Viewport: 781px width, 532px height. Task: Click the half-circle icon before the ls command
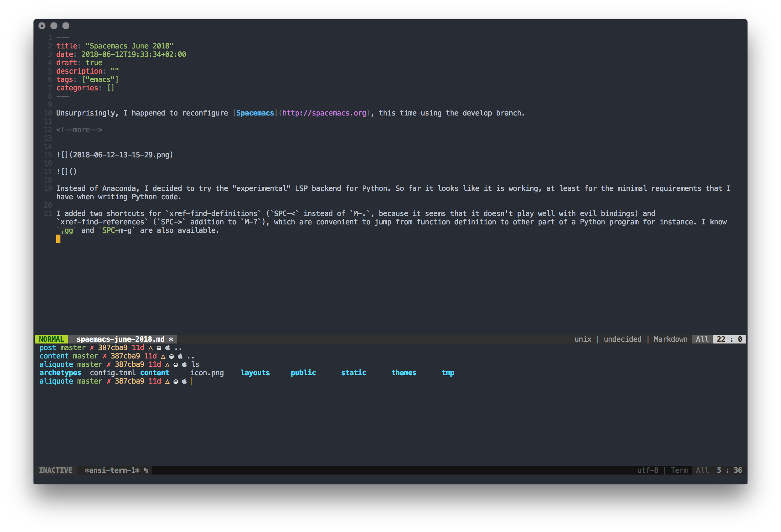pos(175,365)
